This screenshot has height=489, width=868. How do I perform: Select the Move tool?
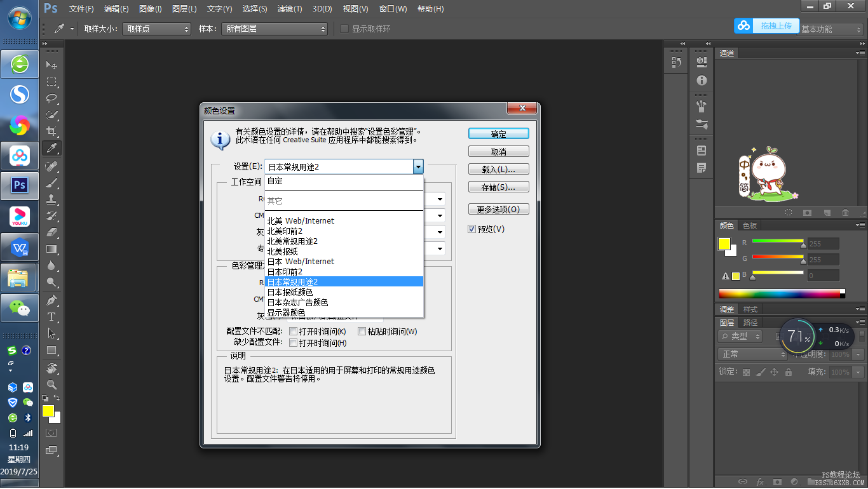pos(51,65)
